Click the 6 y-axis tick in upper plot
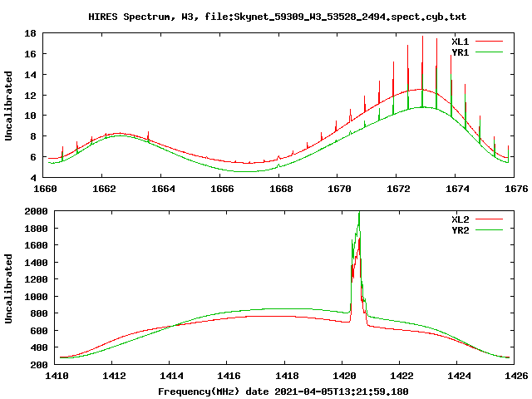 click(x=33, y=157)
